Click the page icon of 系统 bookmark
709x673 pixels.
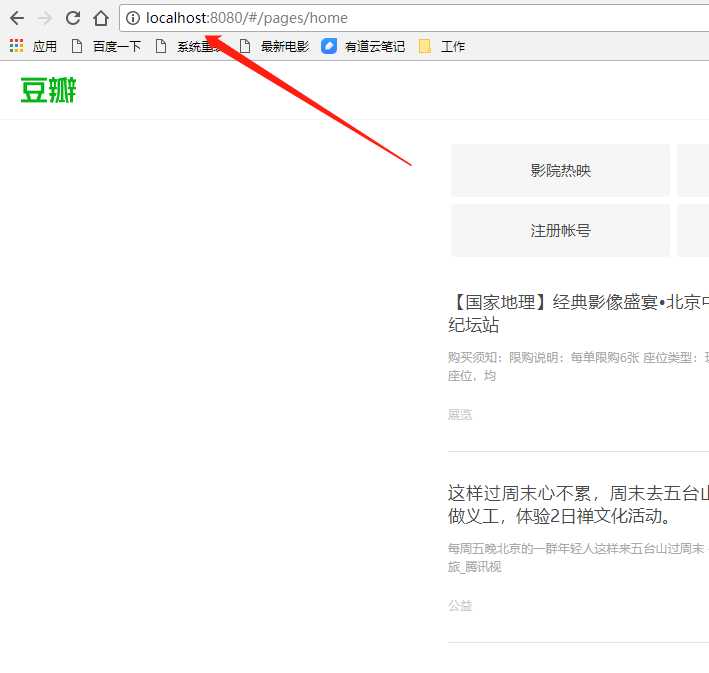[x=161, y=46]
